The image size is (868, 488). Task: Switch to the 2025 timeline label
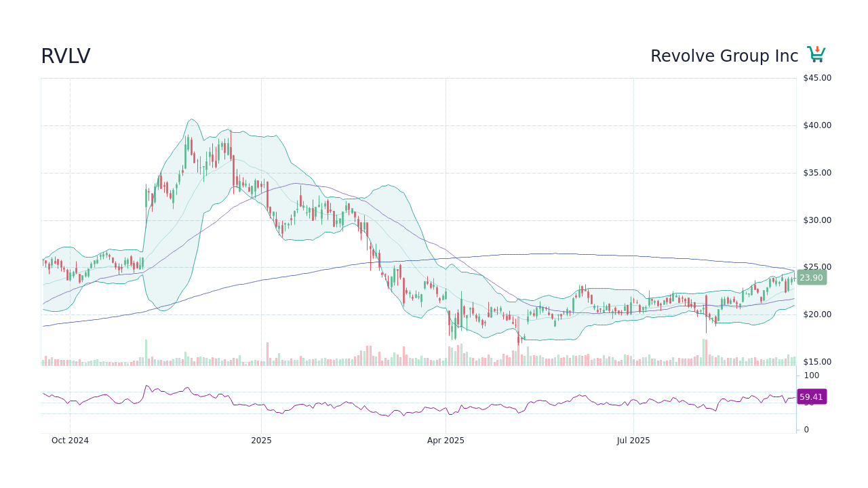(261, 440)
